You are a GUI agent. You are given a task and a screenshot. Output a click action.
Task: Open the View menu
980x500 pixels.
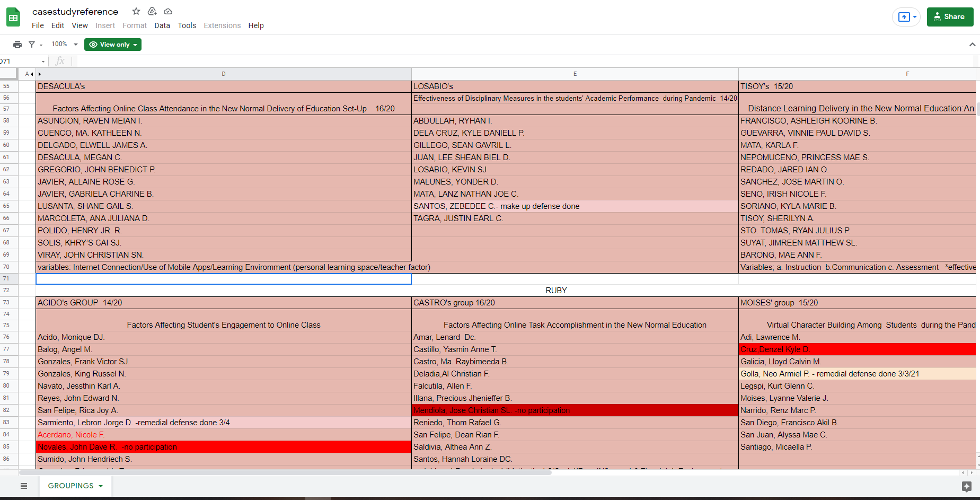tap(80, 25)
